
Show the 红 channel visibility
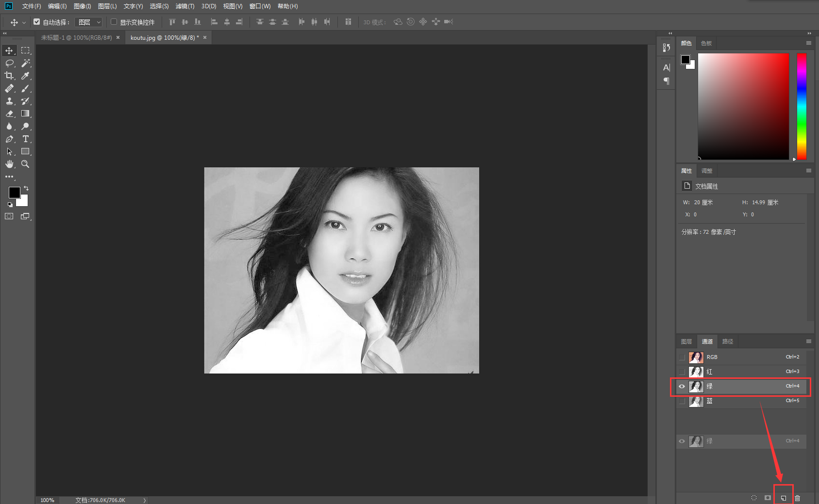pos(682,372)
